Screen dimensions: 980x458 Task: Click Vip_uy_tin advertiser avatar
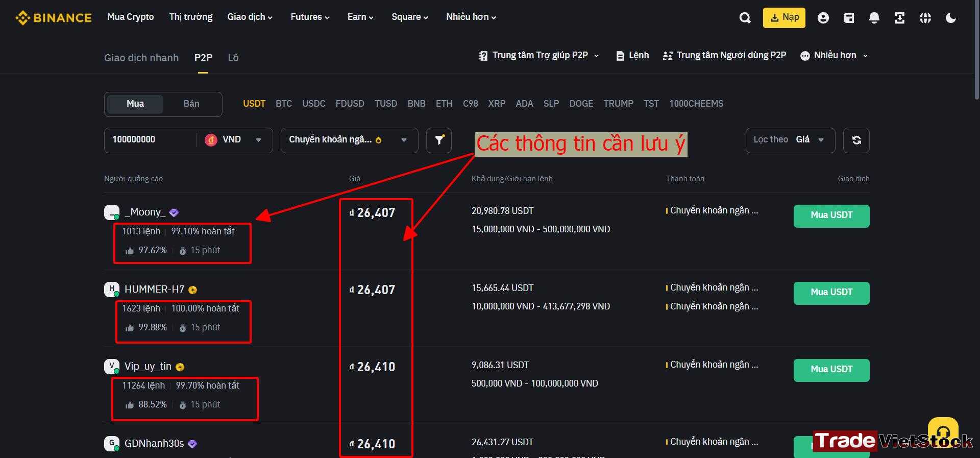click(x=112, y=367)
